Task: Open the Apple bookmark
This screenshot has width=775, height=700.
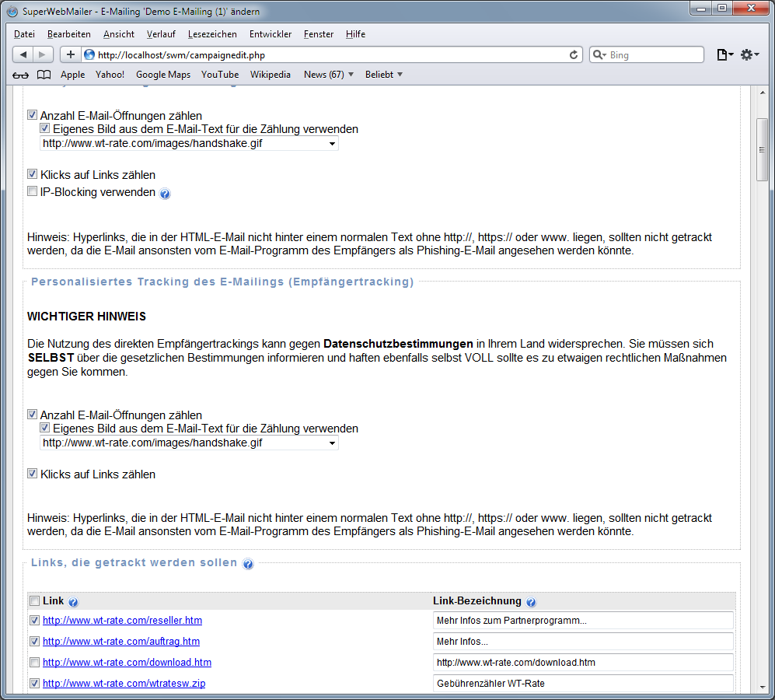Action: (x=72, y=75)
